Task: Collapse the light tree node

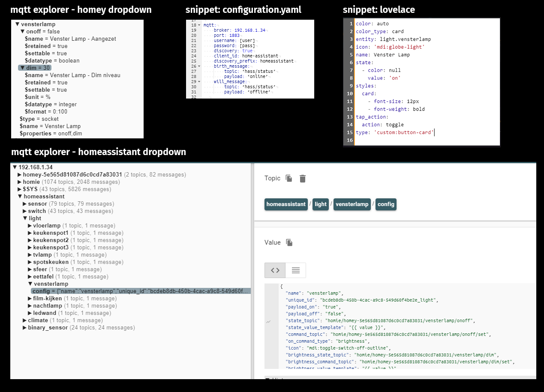Action: pos(25,218)
